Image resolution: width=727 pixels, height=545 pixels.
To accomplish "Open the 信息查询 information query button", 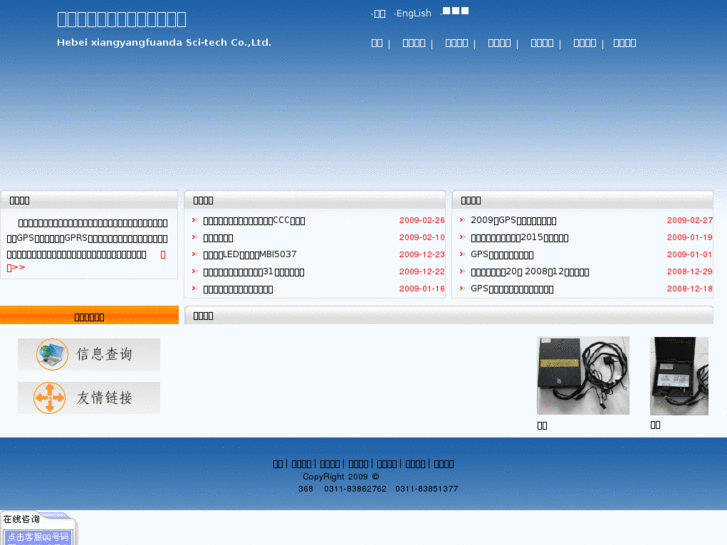I will 89,354.
